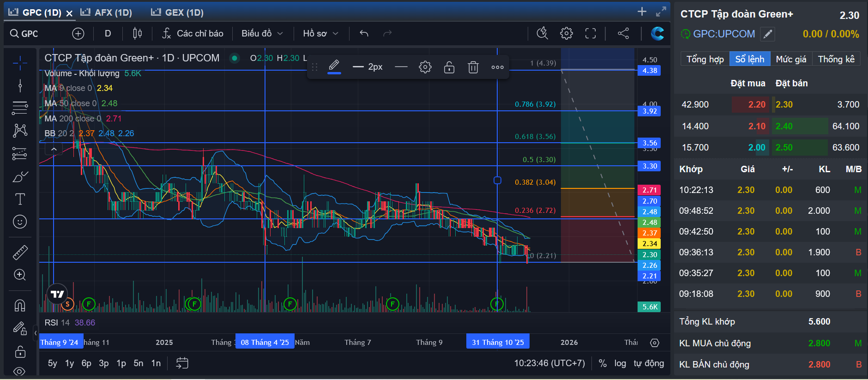Image resolution: width=868 pixels, height=380 pixels.
Task: Click the add symbol plus icon
Action: [x=78, y=33]
